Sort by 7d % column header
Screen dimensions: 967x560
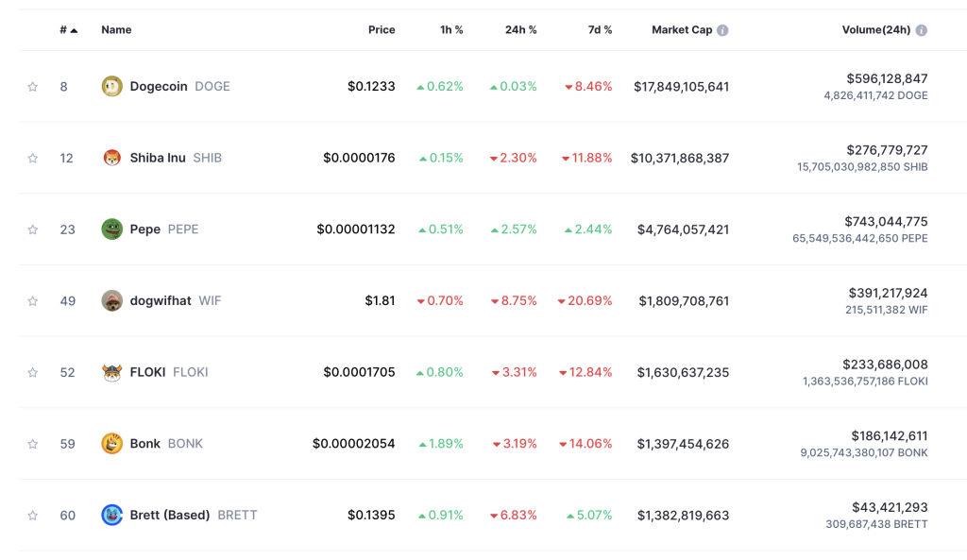point(600,29)
